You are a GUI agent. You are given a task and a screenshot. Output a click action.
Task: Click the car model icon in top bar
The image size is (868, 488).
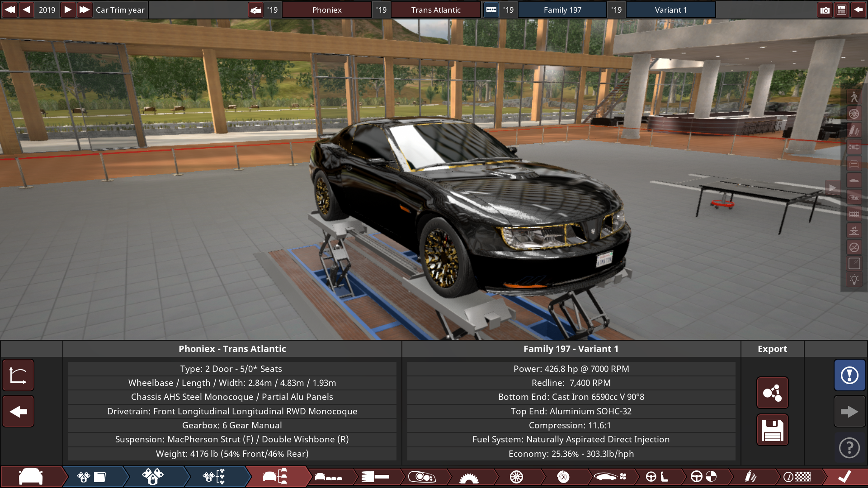coord(256,9)
